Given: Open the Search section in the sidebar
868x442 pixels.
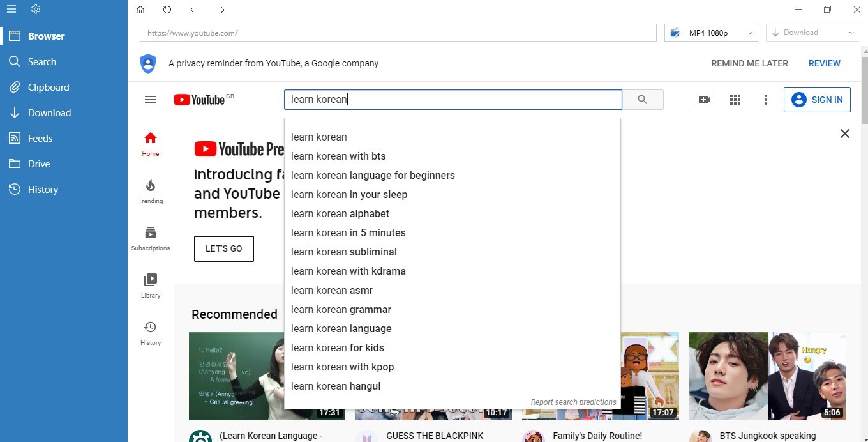Looking at the screenshot, I should [x=64, y=62].
